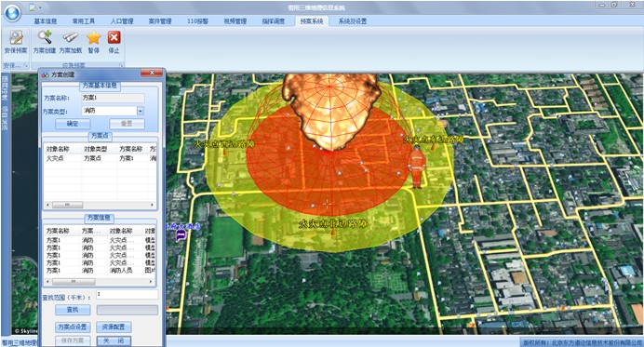Click the firefighter figure on the map
The image size is (644, 347).
416,167
